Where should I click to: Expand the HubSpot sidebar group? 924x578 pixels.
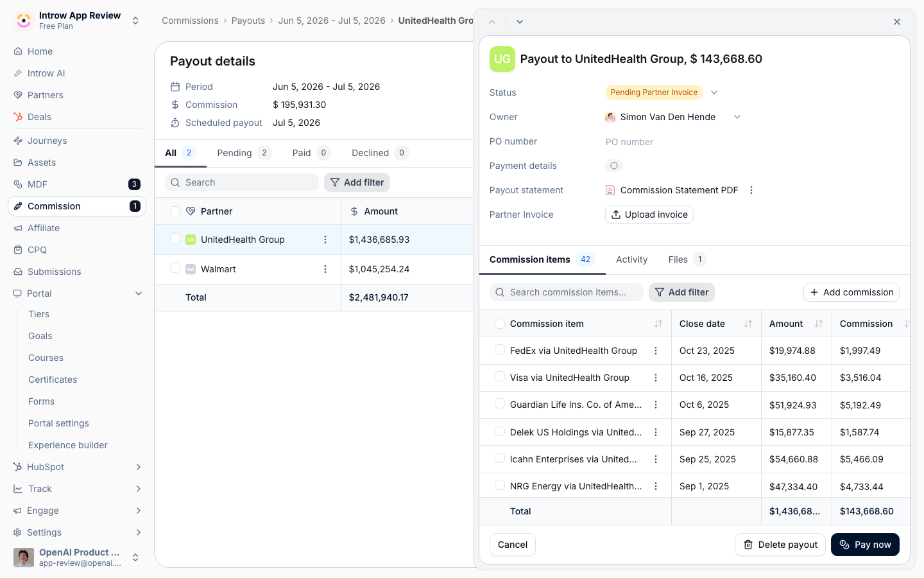coord(139,467)
